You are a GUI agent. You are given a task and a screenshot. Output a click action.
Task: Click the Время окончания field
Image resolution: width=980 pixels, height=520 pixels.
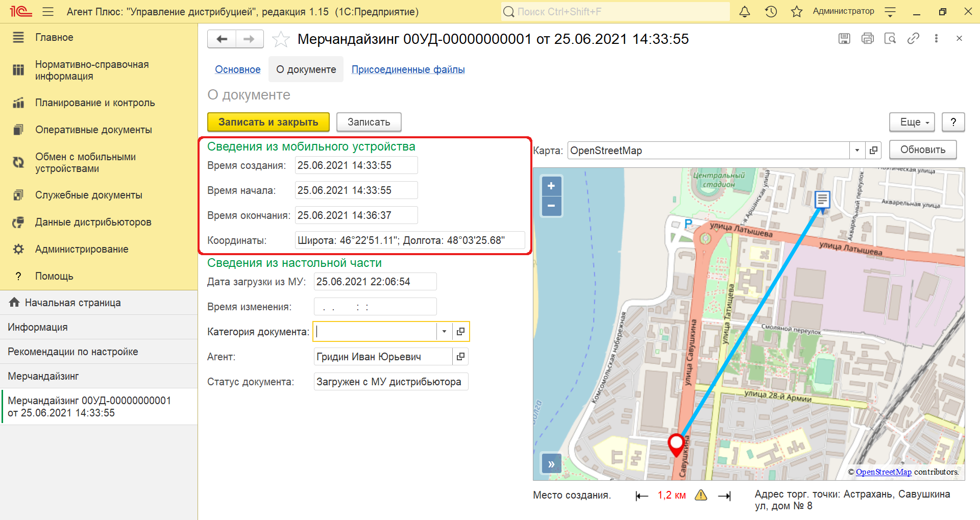356,215
